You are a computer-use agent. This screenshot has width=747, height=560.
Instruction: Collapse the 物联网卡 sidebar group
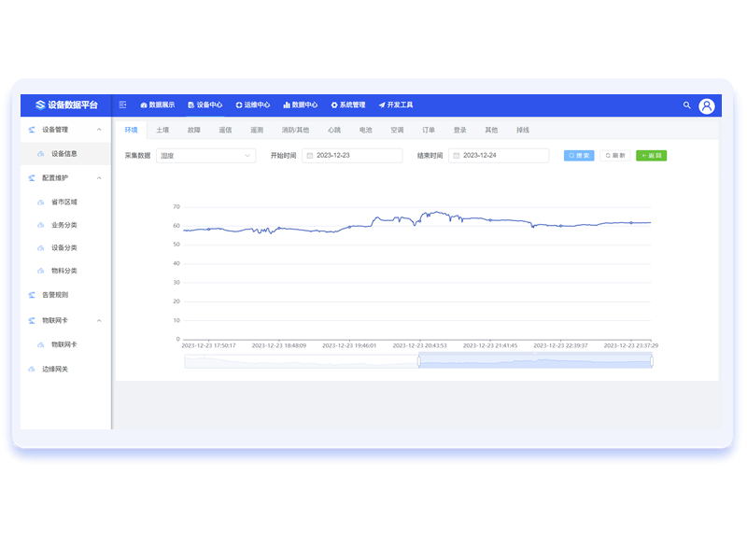click(x=100, y=320)
